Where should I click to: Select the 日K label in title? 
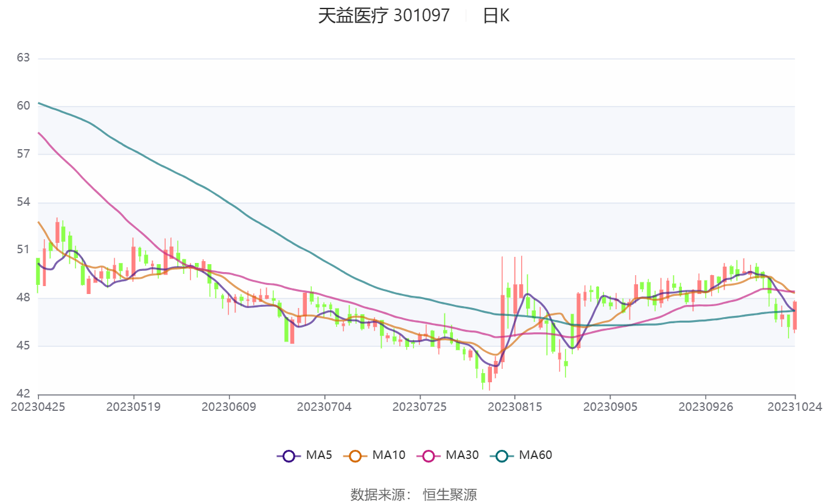496,16
